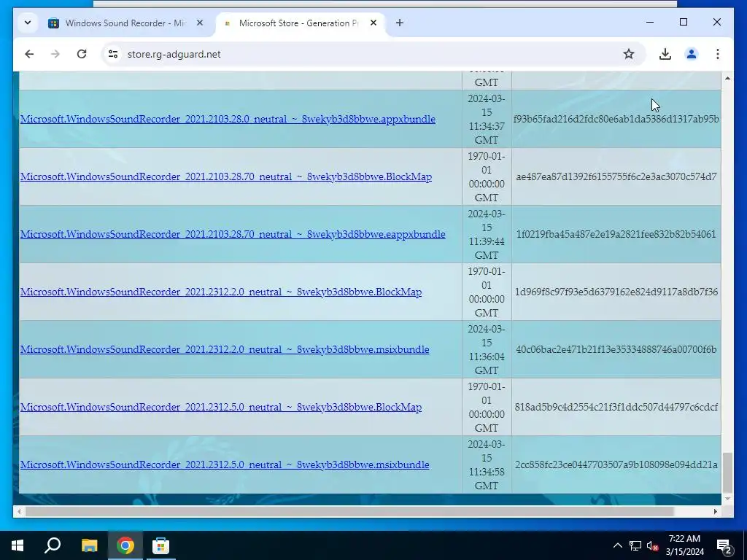
Task: Click the scroll down arrow of page
Action: [727, 499]
